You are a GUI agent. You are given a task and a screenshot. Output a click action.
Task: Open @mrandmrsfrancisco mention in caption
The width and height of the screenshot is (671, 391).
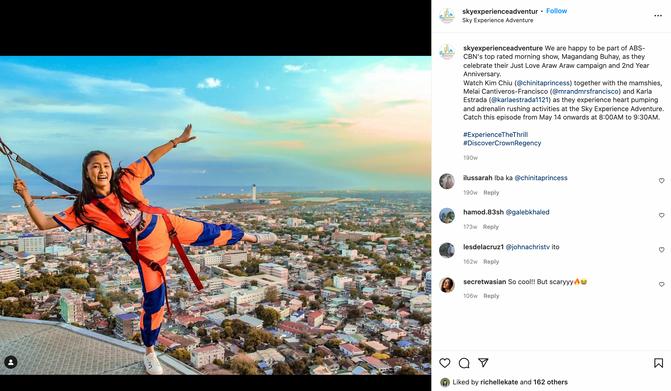pyautogui.click(x=585, y=92)
